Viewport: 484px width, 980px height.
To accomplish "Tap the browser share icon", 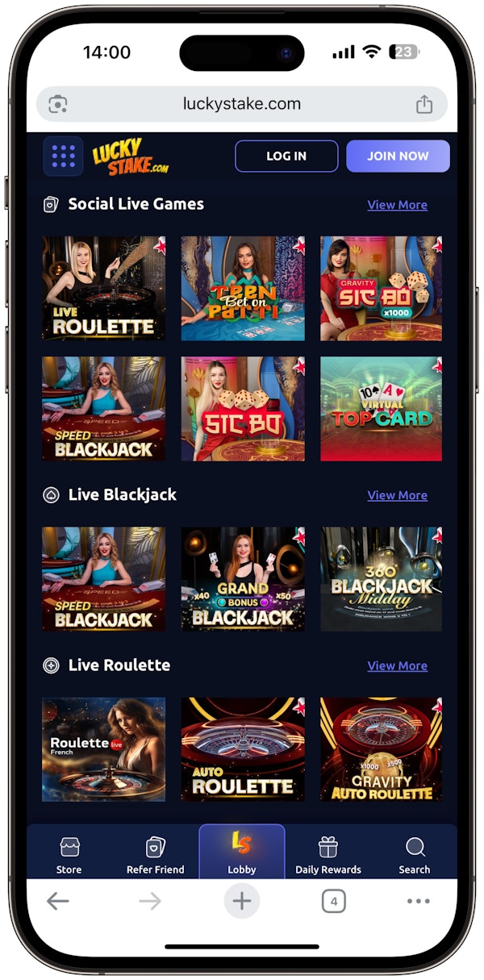I will click(424, 105).
